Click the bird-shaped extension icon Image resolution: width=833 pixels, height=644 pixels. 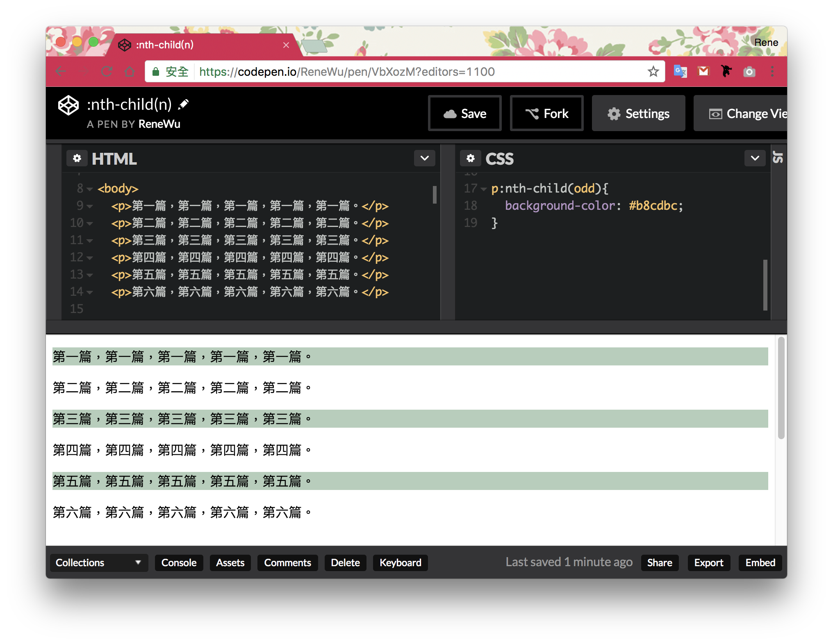[x=726, y=71]
